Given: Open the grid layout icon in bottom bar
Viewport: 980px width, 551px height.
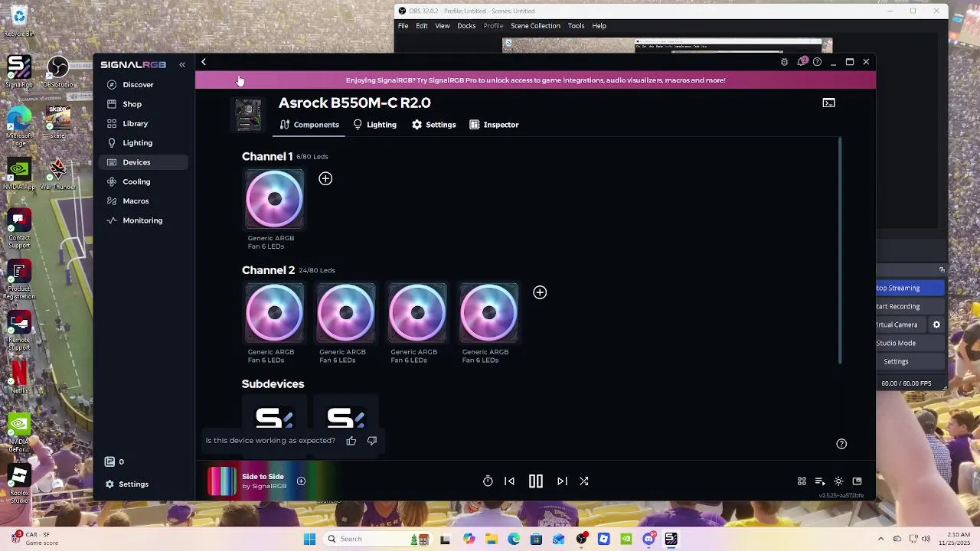Looking at the screenshot, I should [x=802, y=481].
